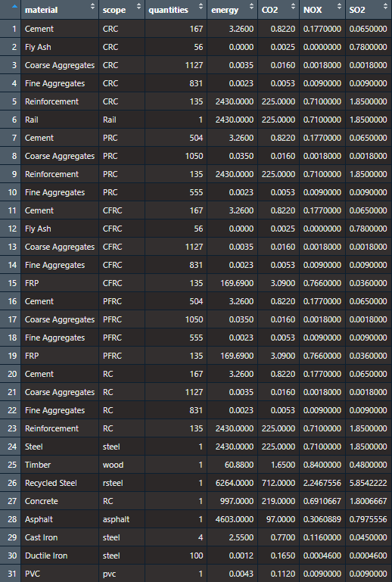The image size is (392, 582).
Task: Sort quantities column using its arrows
Action: [x=201, y=6]
